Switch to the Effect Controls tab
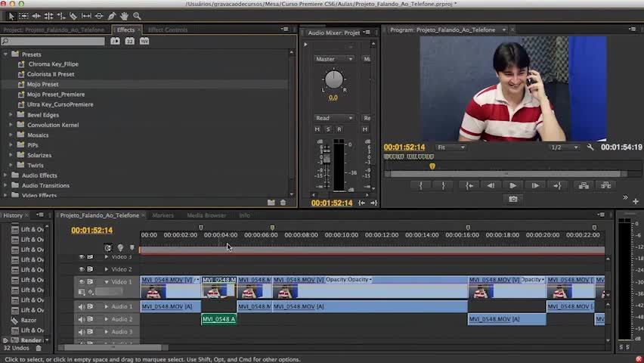 167,30
